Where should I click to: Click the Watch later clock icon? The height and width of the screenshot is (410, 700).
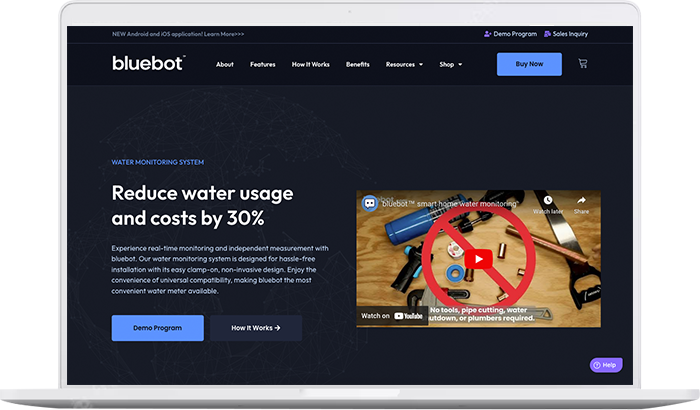coord(548,200)
